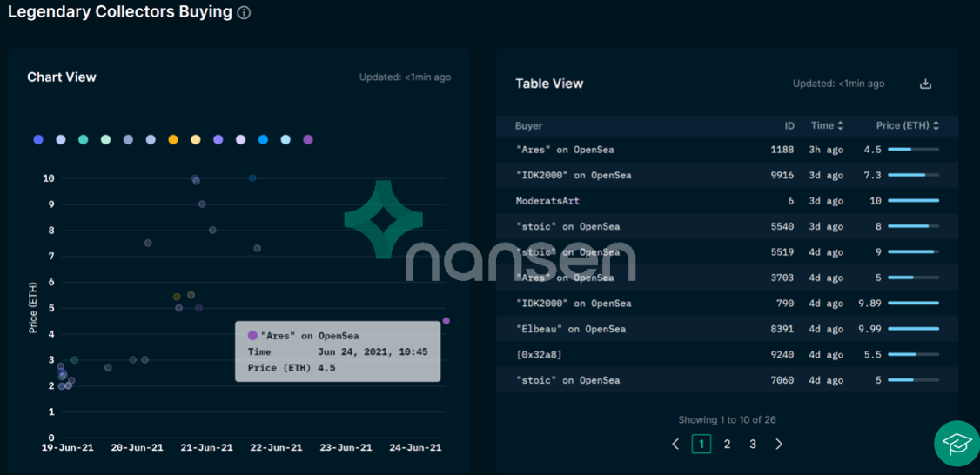Image resolution: width=980 pixels, height=475 pixels.
Task: Click the "stoic" on OpenSea row with ID 5540
Action: tap(727, 226)
